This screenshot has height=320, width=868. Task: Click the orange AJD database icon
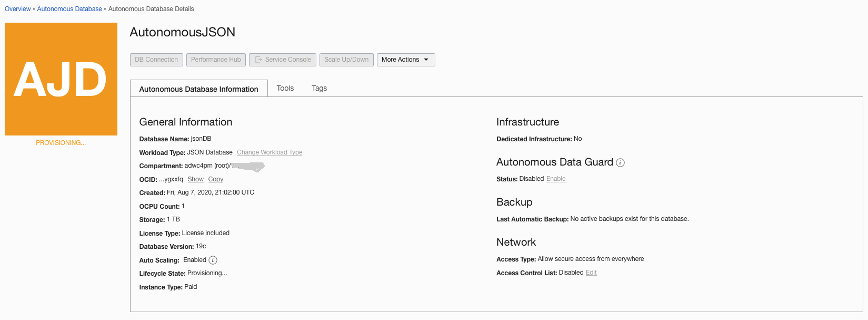pos(61,79)
